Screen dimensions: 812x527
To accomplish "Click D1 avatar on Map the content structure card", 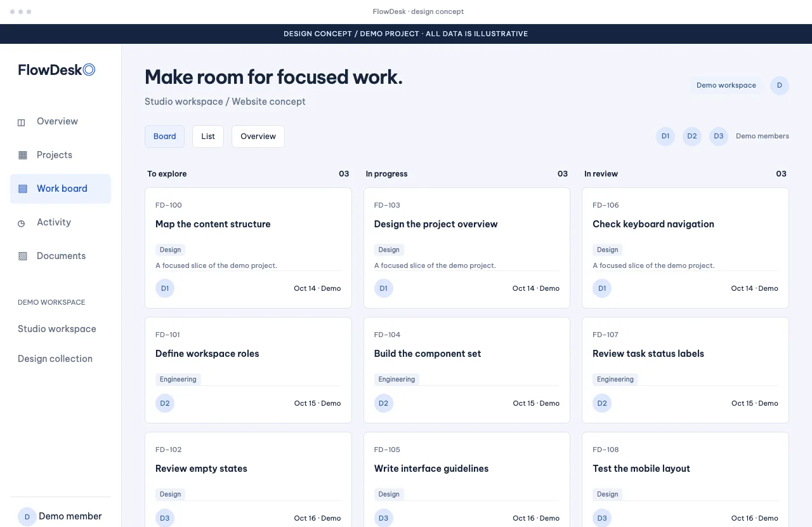I will click(x=165, y=288).
